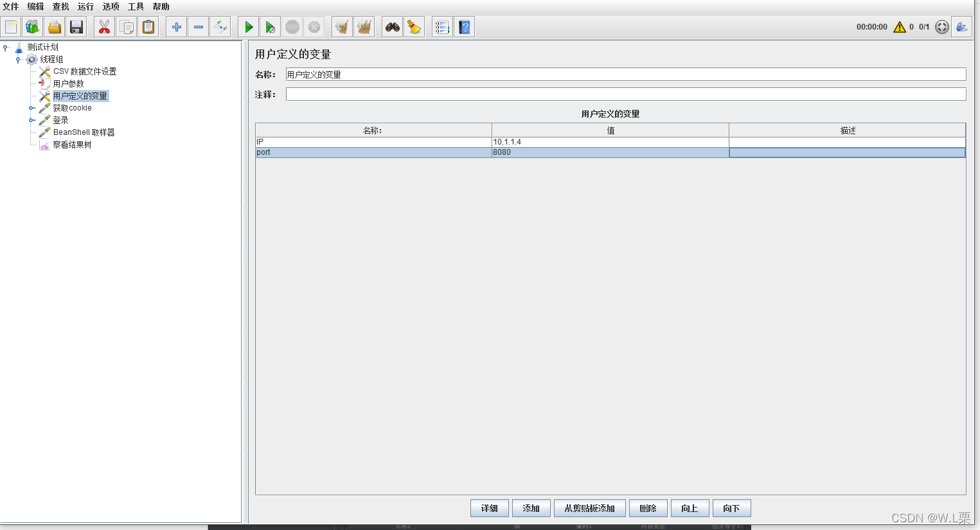This screenshot has height=530, width=980.
Task: Click the remote threads circle icon
Action: point(942,27)
